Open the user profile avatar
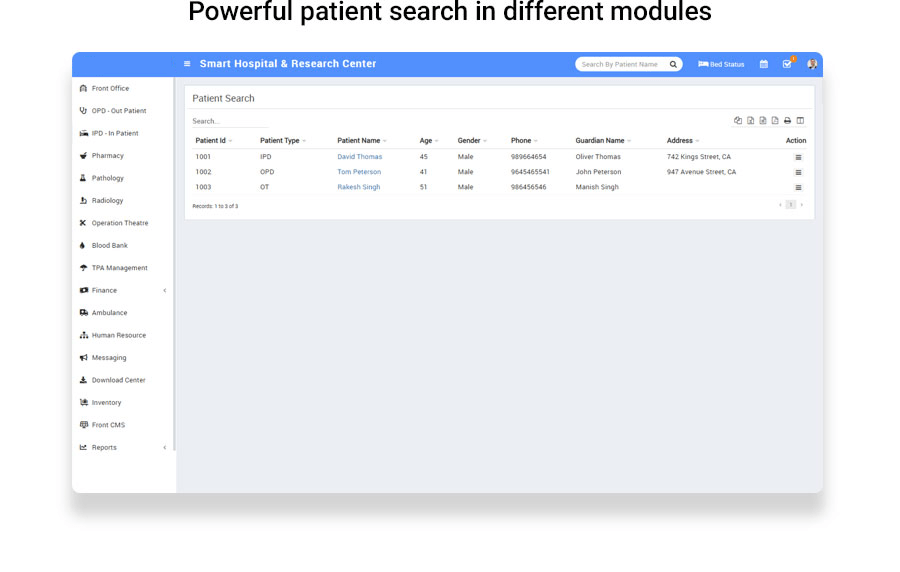This screenshot has height=572, width=900. (x=812, y=64)
